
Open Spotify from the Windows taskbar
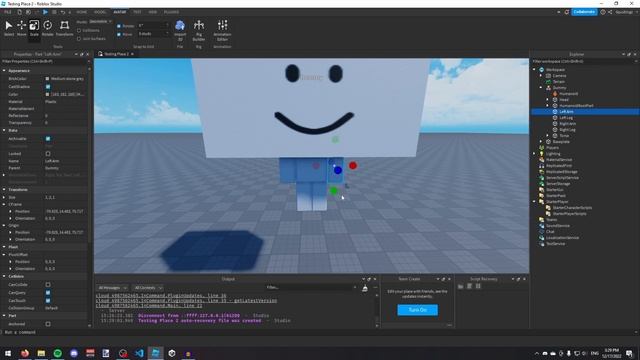click(x=58, y=353)
